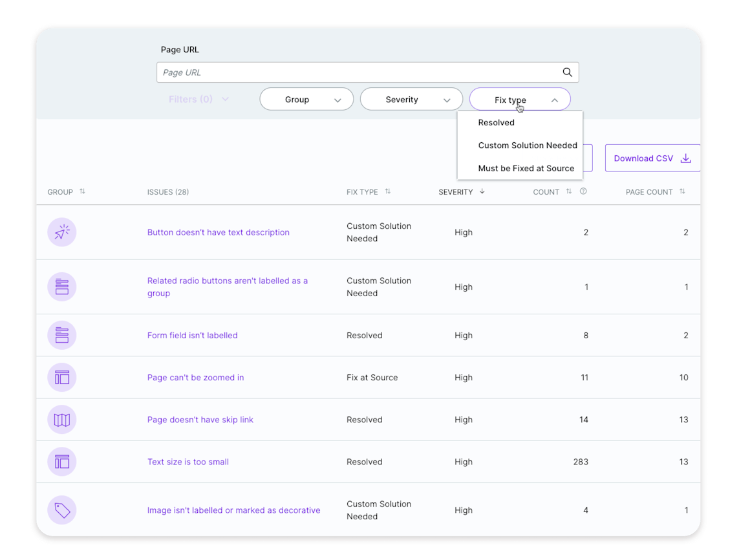Click Resolved cell in skip link row
This screenshot has height=560, width=750.
tap(365, 420)
